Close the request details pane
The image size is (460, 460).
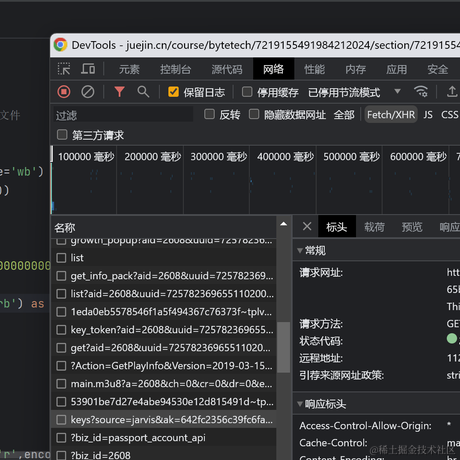[x=307, y=226]
